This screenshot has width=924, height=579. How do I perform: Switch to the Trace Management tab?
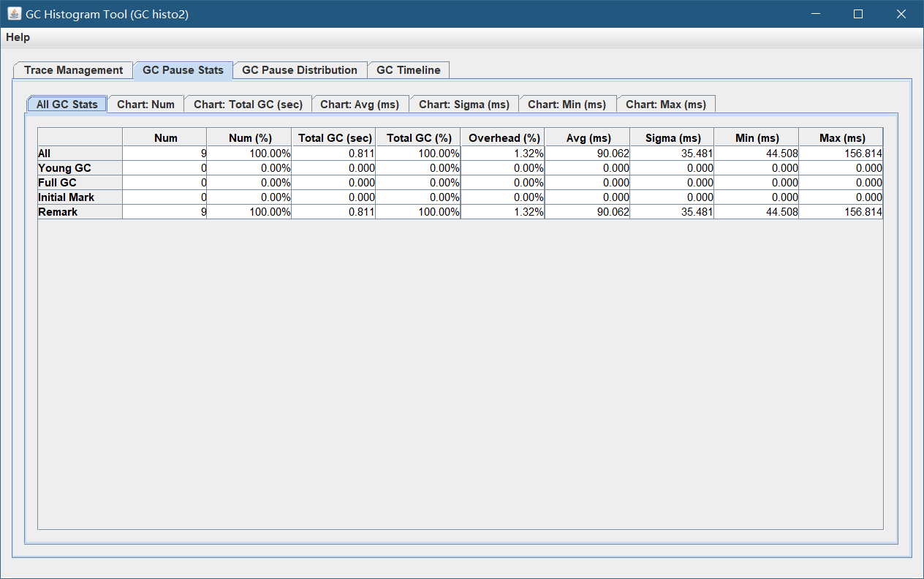point(73,70)
